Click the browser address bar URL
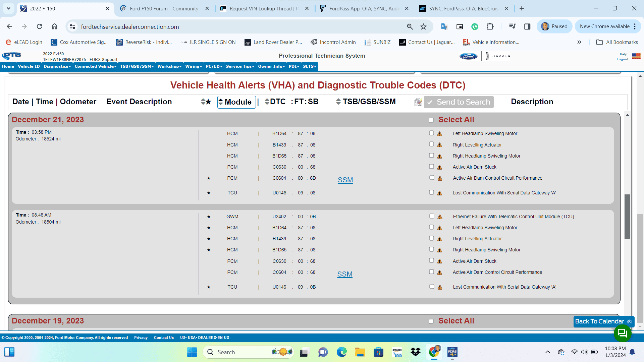Screen dimensions: 644x362 tap(130, 27)
